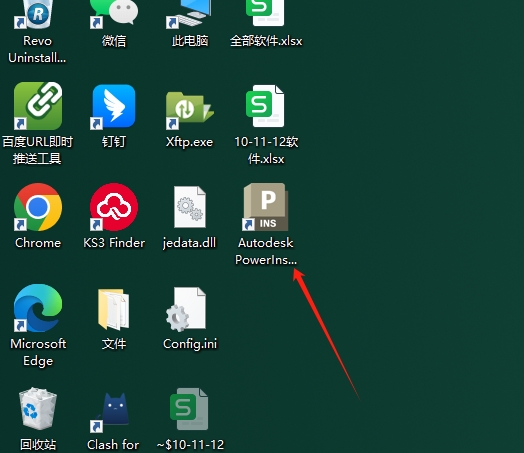This screenshot has height=453, width=524.
Task: Click the 'Microsoft Edge' label text
Action: click(x=38, y=352)
